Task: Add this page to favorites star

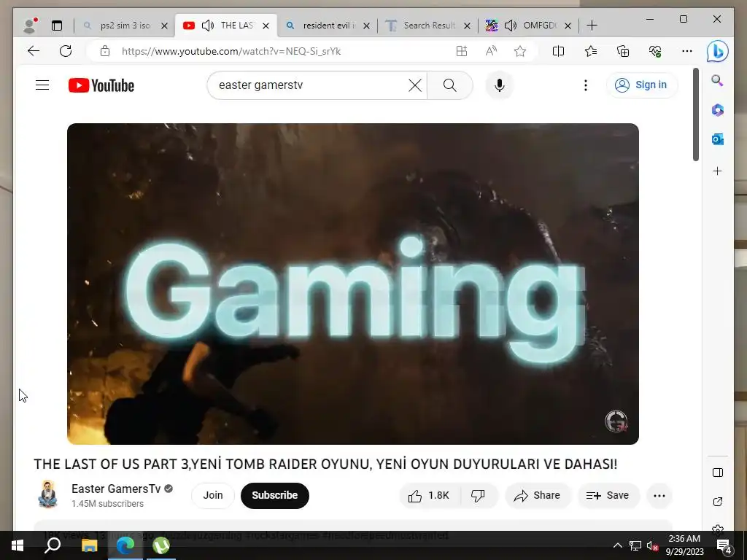Action: (520, 51)
